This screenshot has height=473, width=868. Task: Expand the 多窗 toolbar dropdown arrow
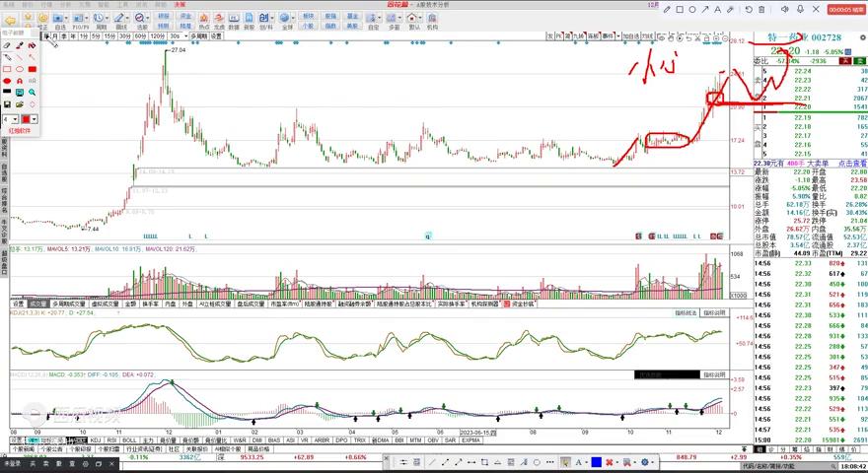400,19
